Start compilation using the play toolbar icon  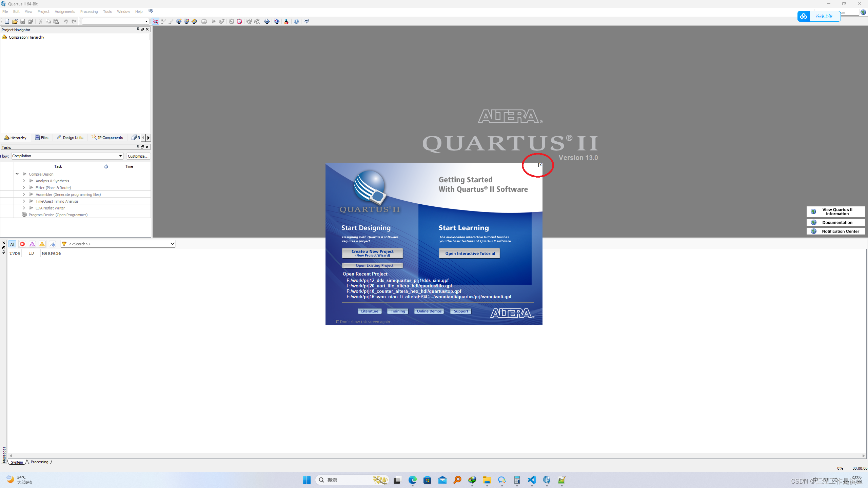click(x=214, y=21)
